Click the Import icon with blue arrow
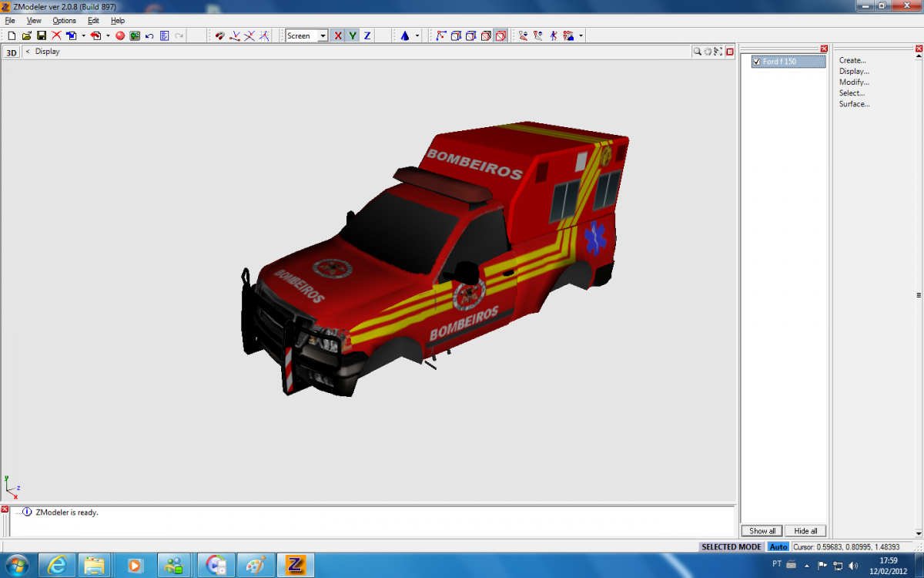Image resolution: width=924 pixels, height=578 pixels. pos(71,35)
